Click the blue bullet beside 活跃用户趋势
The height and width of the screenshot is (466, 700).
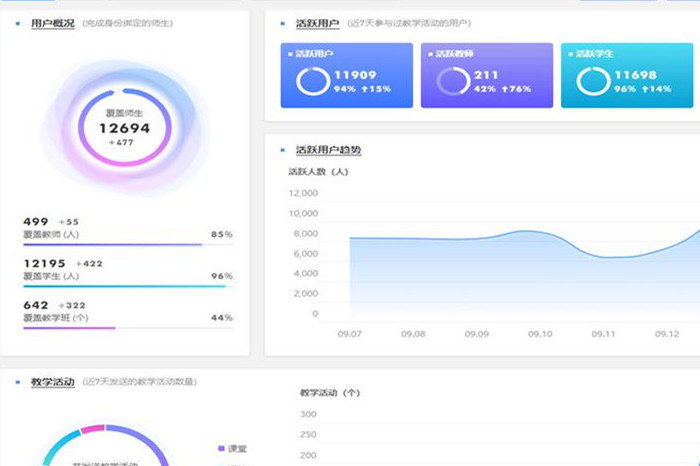tap(283, 150)
